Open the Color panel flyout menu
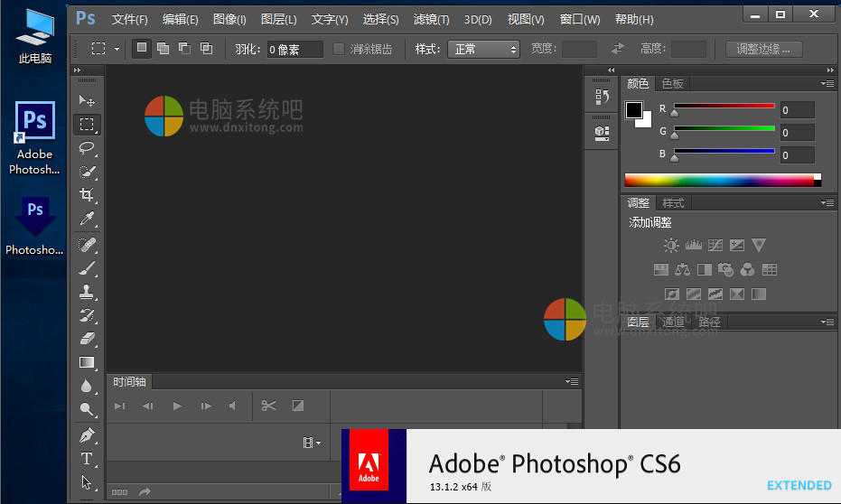The width and height of the screenshot is (841, 504). coord(827,83)
